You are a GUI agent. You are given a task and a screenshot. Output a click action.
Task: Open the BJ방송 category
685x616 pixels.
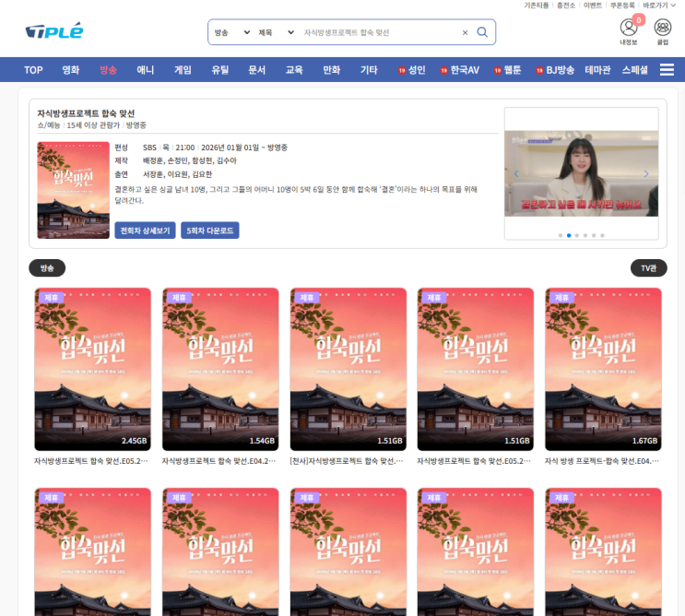point(555,70)
